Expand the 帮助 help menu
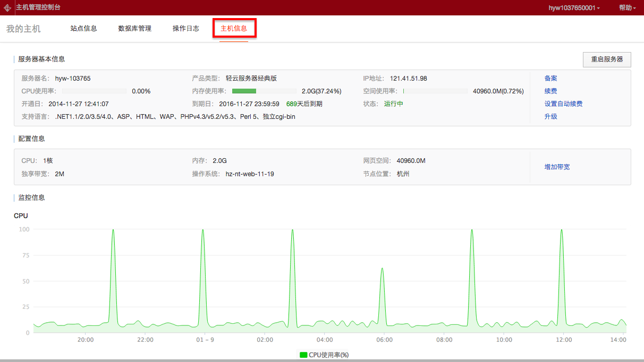644x362 pixels. point(627,8)
